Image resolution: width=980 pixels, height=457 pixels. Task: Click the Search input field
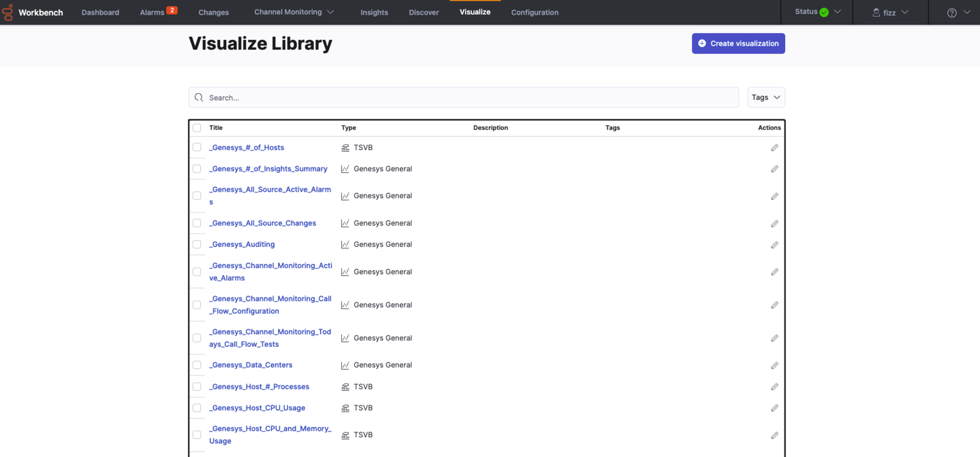pos(463,97)
